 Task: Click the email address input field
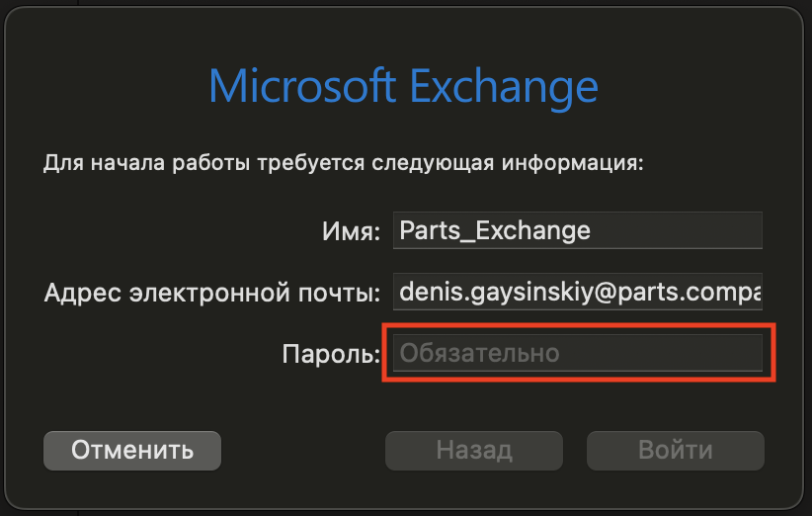click(x=577, y=293)
